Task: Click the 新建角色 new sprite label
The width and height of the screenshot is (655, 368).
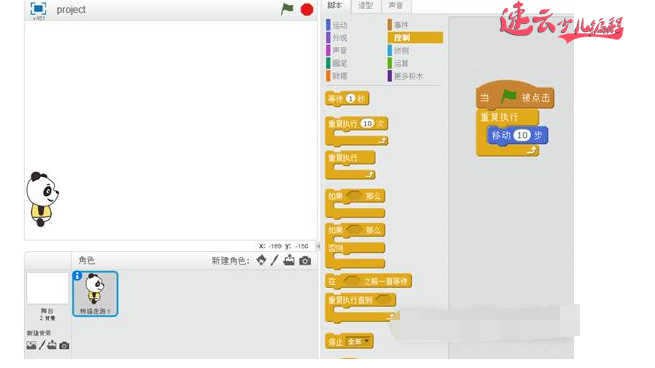Action: 230,261
